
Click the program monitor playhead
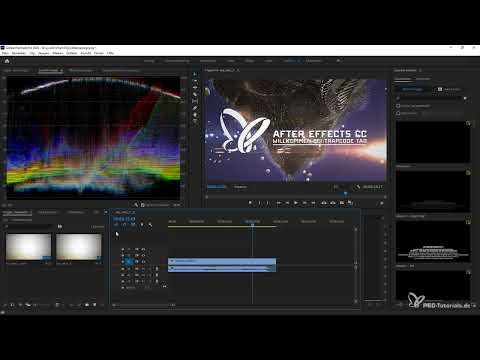tap(345, 194)
